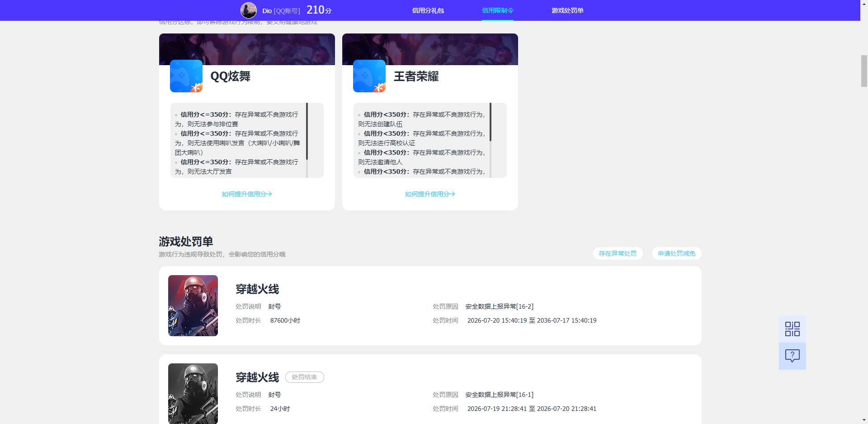This screenshot has width=868, height=424.
Task: Click the 王者荣耀 restriction list scrollbar
Action: pyautogui.click(x=490, y=122)
